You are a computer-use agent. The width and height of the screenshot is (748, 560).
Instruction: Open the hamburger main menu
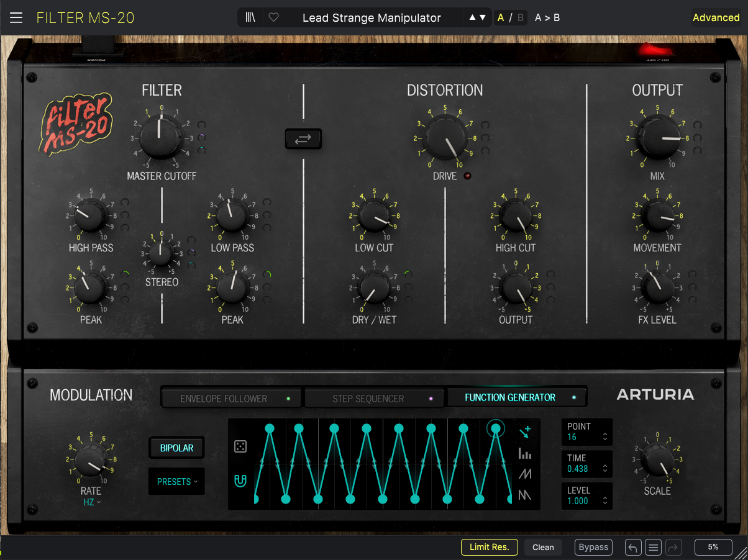coord(16,18)
